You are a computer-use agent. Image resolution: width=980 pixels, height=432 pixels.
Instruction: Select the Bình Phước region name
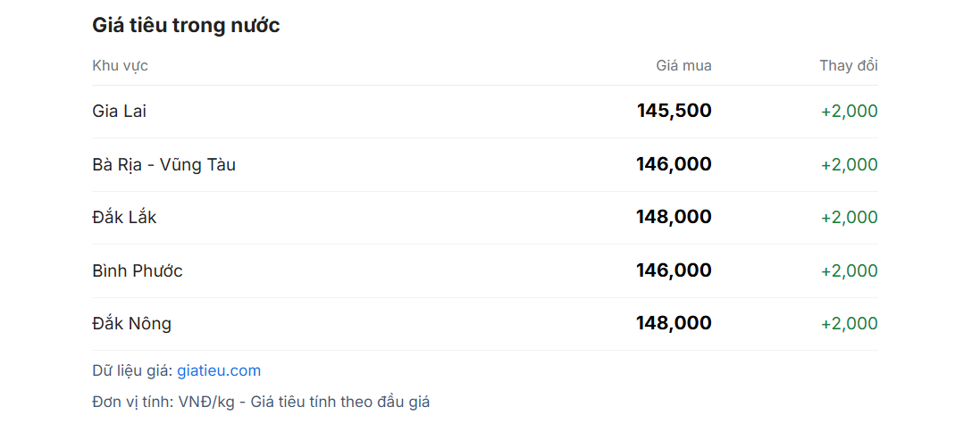pos(138,271)
